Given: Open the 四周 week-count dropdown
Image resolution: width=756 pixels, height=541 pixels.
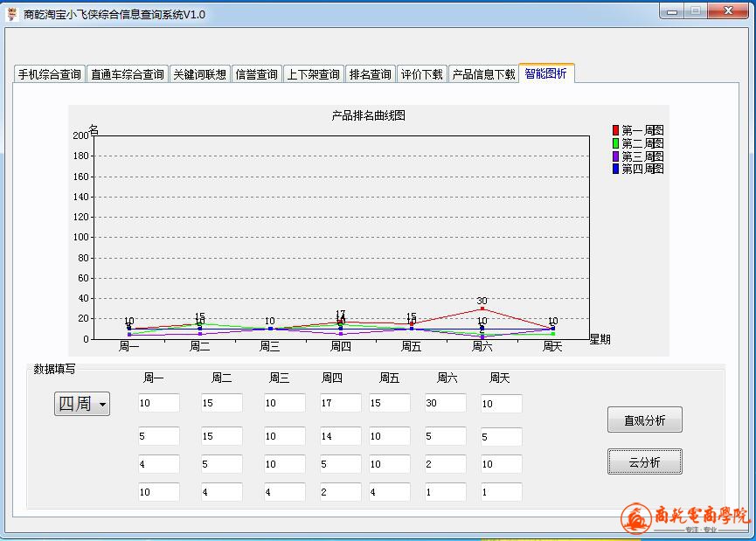Looking at the screenshot, I should click(82, 404).
